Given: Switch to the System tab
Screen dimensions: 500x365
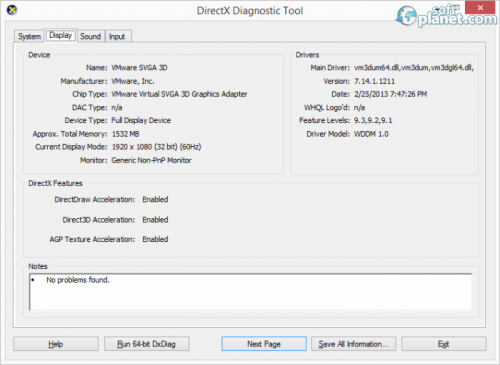Looking at the screenshot, I should click(29, 36).
